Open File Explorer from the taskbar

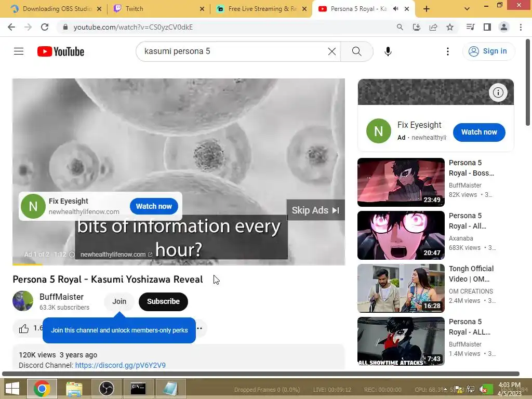coord(74,389)
